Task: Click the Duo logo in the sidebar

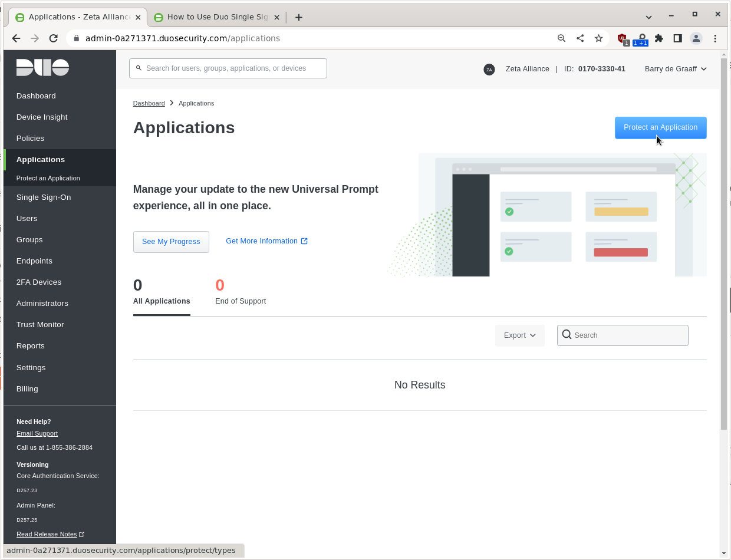Action: coord(42,67)
